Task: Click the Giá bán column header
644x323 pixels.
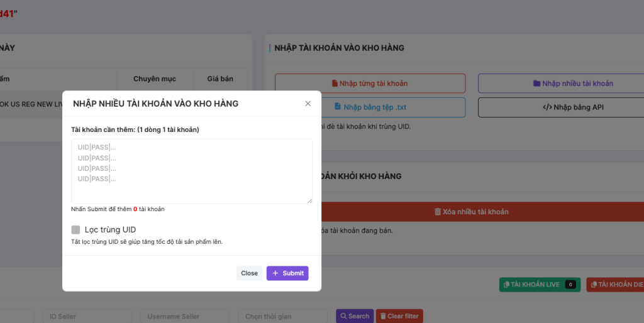Action: (220, 79)
